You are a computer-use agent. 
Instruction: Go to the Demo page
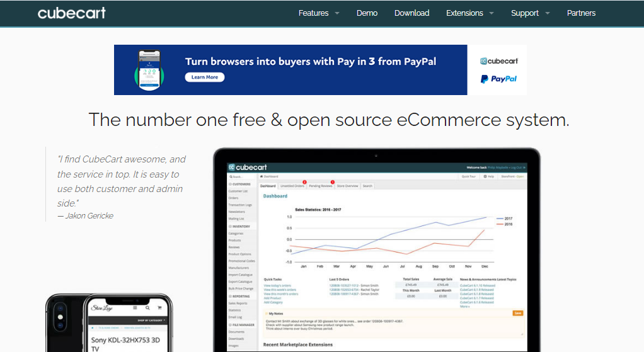pyautogui.click(x=367, y=13)
